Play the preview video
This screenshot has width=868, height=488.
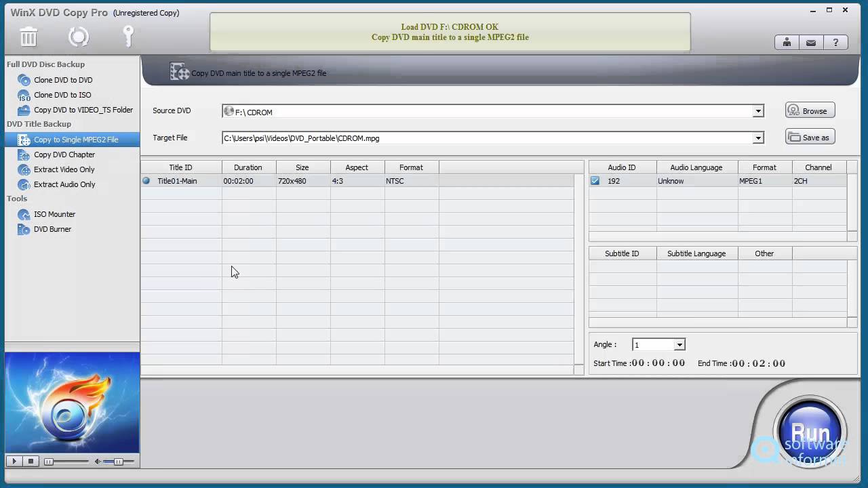point(14,462)
